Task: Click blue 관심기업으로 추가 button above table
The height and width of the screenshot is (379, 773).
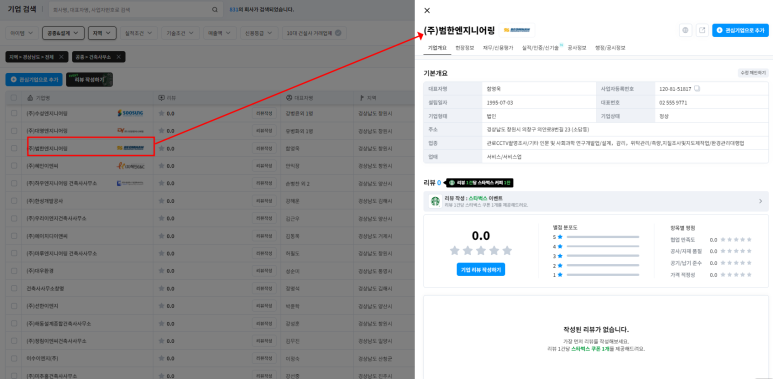Action: click(34, 79)
